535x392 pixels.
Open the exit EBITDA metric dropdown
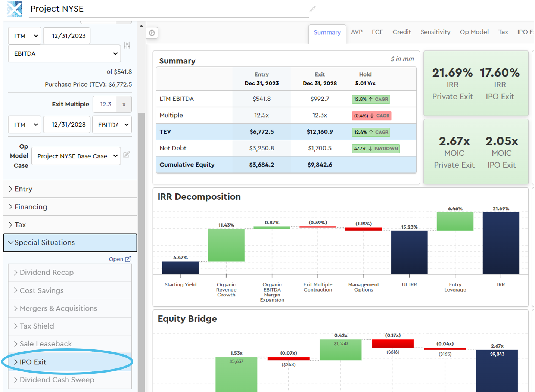coord(112,125)
